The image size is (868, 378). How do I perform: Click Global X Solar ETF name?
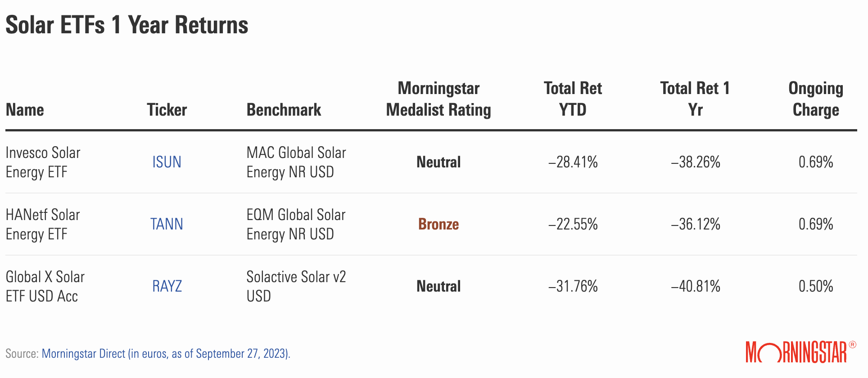pos(45,287)
